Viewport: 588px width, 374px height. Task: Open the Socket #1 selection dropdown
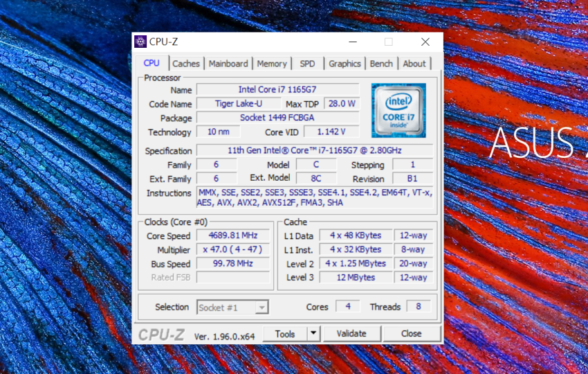(x=232, y=308)
